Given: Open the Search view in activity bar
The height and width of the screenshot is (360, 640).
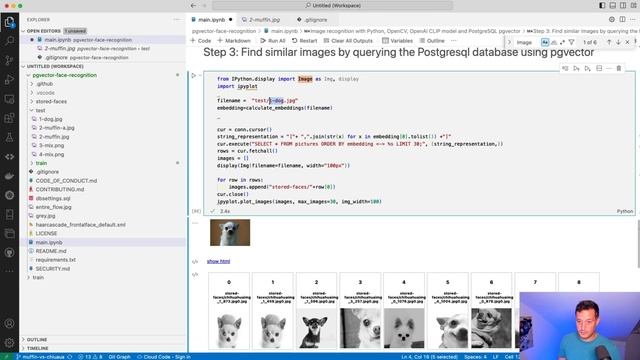Looking at the screenshot, I should pos(9,41).
